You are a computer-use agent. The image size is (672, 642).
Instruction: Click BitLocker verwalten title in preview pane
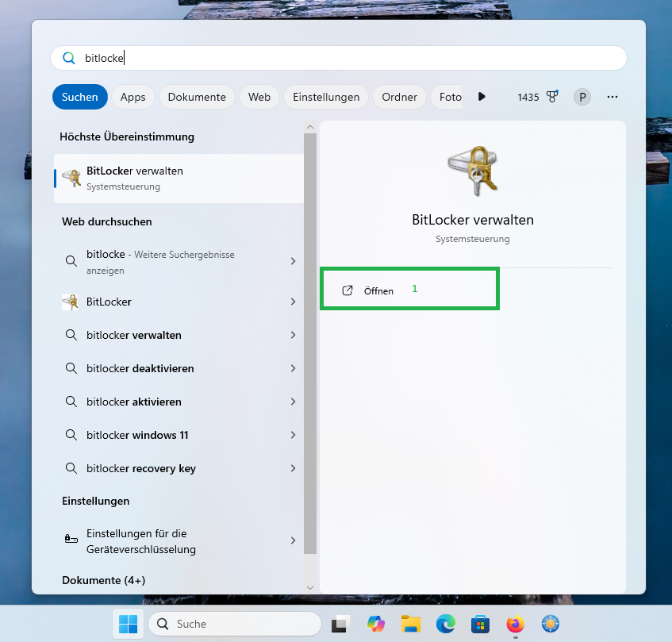[473, 220]
